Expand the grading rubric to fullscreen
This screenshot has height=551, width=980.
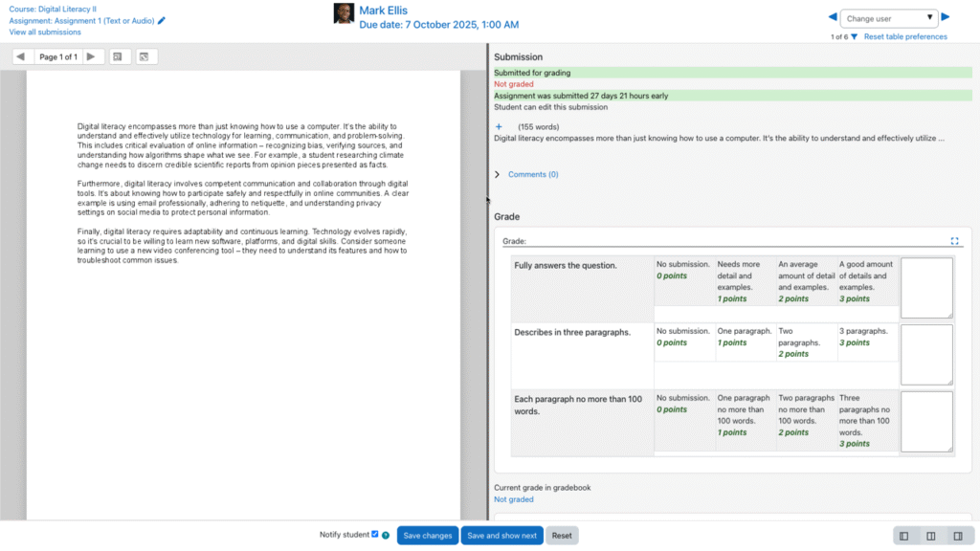point(954,241)
